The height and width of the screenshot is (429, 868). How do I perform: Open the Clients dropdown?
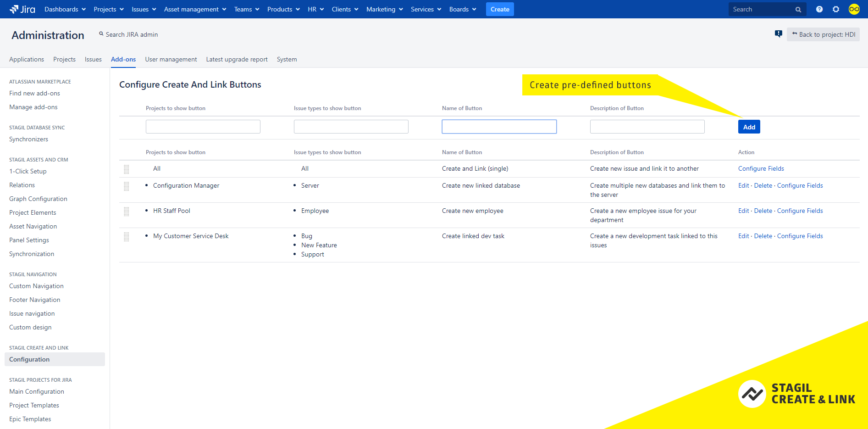[345, 9]
